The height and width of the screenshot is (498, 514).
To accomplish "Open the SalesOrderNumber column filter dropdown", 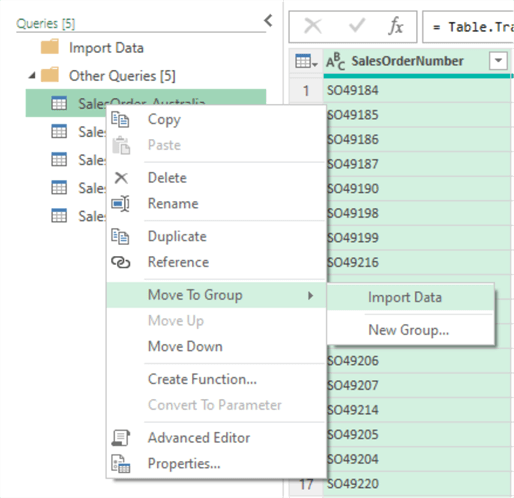I will point(498,61).
